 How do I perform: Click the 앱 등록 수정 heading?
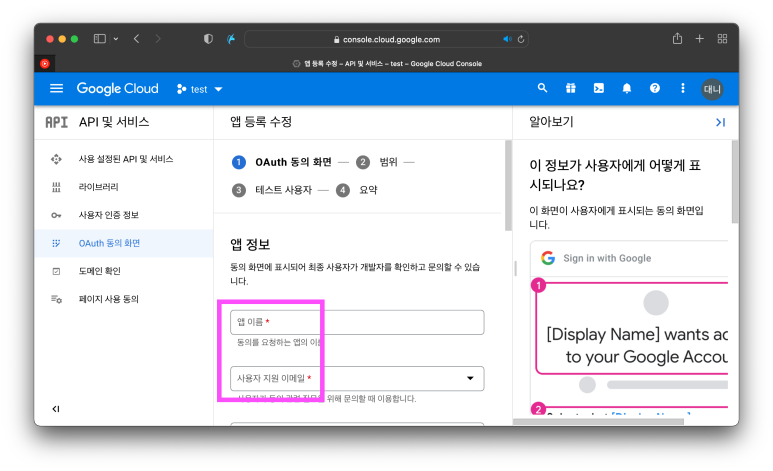(261, 122)
